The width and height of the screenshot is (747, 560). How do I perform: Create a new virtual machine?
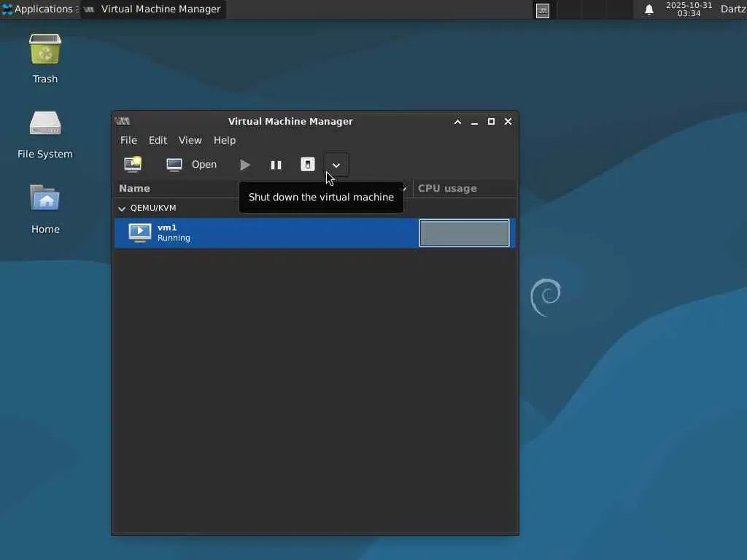pyautogui.click(x=133, y=164)
